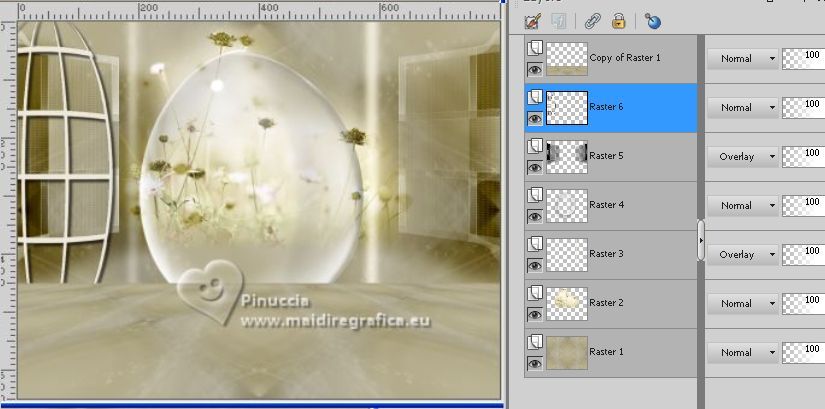825x409 pixels.
Task: Hide the Copy of Raster 1 layer
Action: coord(535,69)
